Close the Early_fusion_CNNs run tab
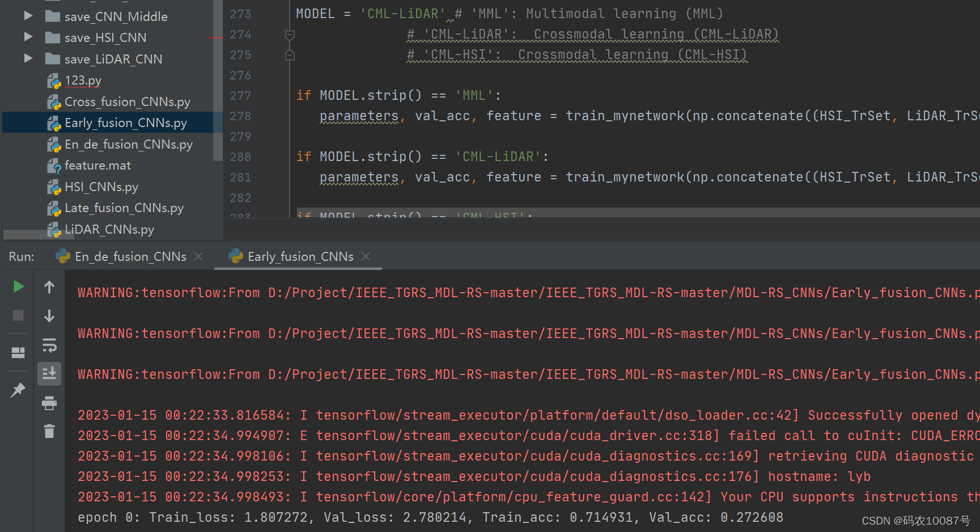The width and height of the screenshot is (980, 532). coord(366,256)
